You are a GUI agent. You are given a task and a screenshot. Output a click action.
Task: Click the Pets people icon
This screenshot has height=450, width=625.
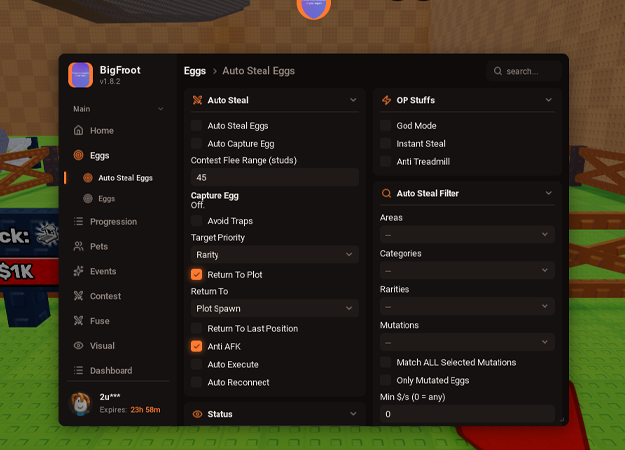(x=79, y=246)
